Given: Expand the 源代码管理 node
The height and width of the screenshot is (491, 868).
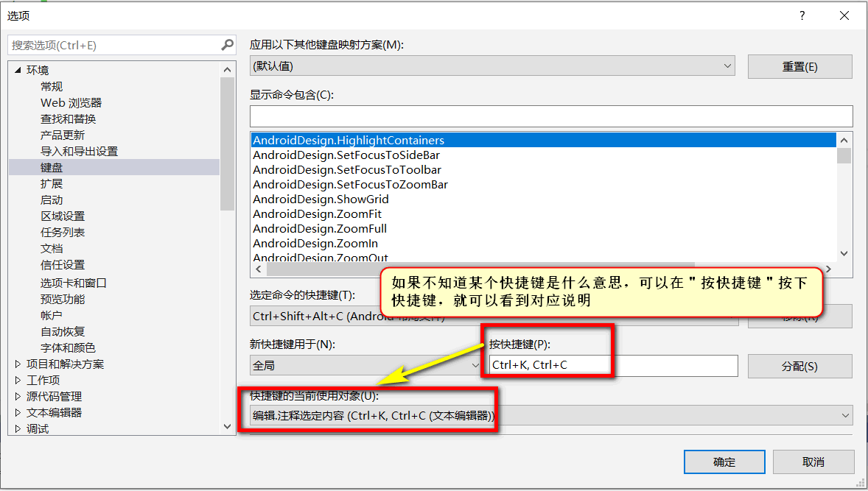Looking at the screenshot, I should [18, 396].
